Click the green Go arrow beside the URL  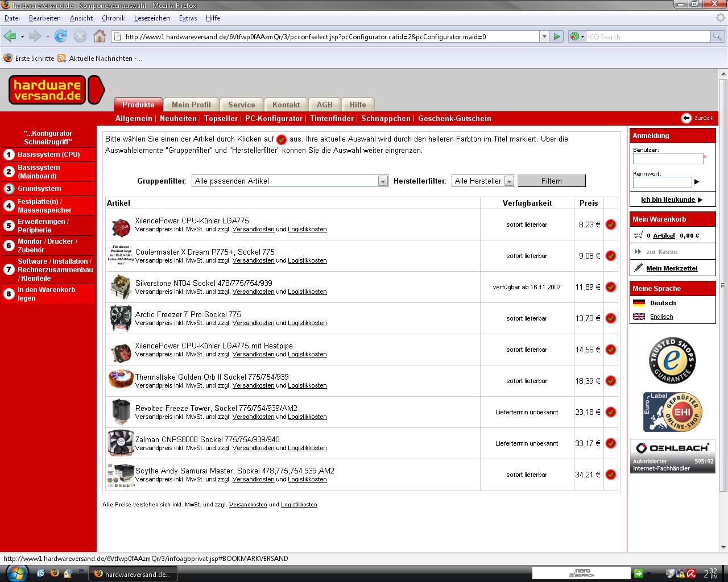click(557, 36)
